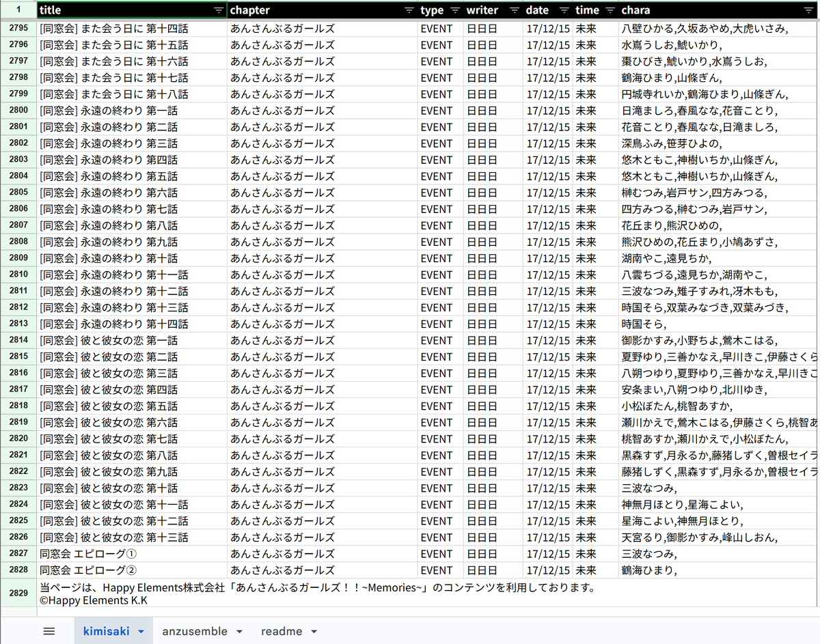This screenshot has width=820, height=644.
Task: Select row header 2829
Action: click(x=18, y=593)
